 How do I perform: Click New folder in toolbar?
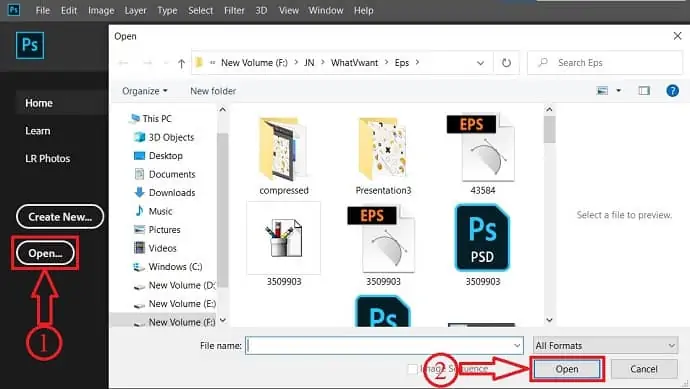(x=213, y=91)
